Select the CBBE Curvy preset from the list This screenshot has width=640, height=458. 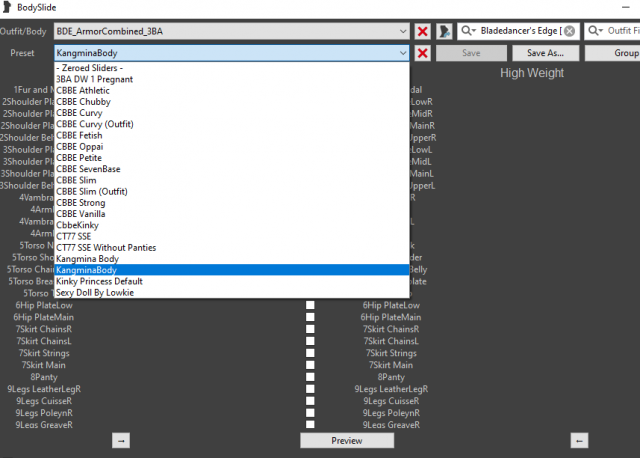click(x=86, y=113)
